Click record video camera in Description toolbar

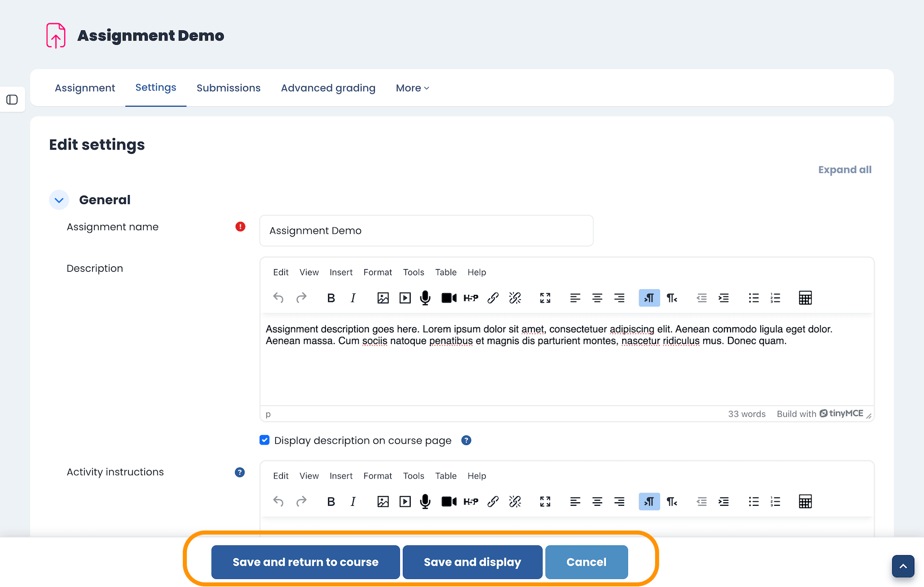449,298
